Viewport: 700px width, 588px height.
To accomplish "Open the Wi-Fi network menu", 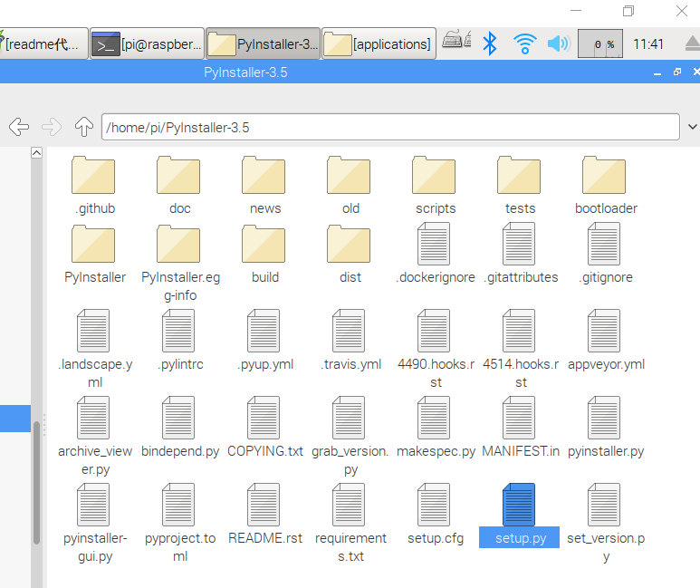I will pos(524,43).
